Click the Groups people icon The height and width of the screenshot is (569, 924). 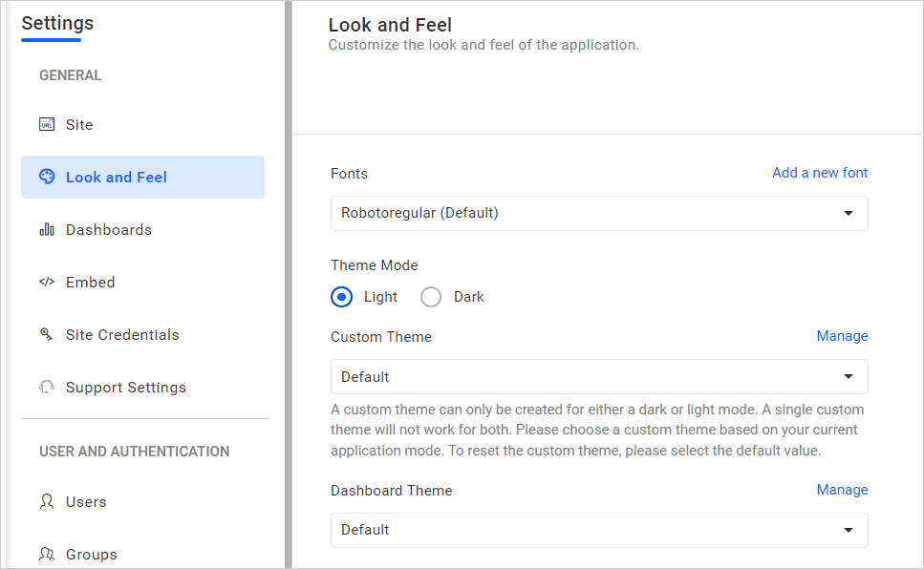tap(47, 554)
